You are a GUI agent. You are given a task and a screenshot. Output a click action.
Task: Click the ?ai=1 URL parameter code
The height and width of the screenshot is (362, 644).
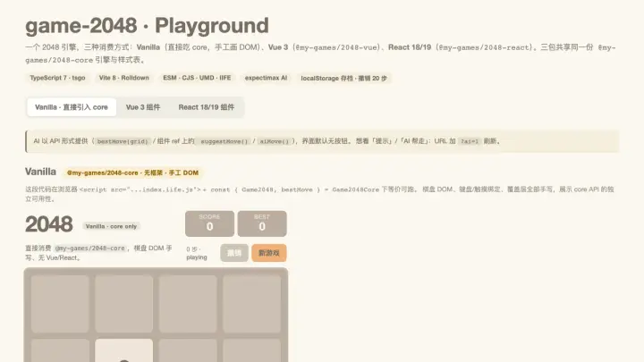tap(470, 141)
